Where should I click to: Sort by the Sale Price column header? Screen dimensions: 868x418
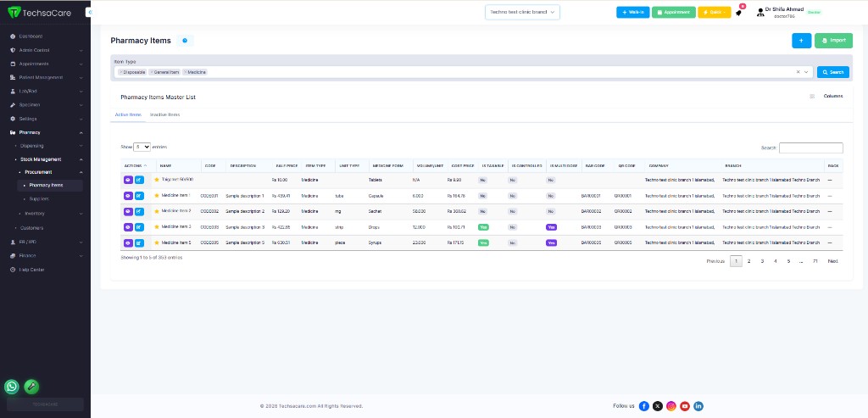[287, 165]
